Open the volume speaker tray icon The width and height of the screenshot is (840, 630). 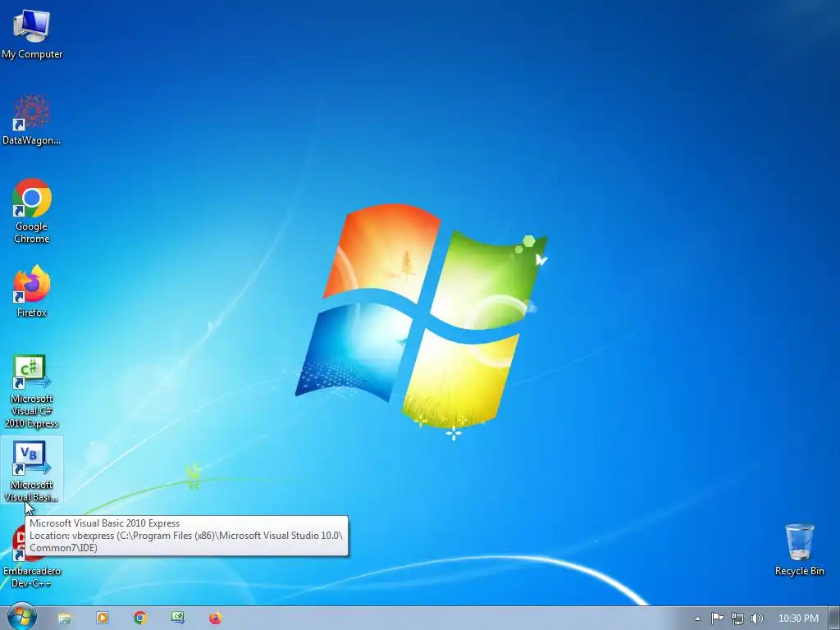pos(757,619)
